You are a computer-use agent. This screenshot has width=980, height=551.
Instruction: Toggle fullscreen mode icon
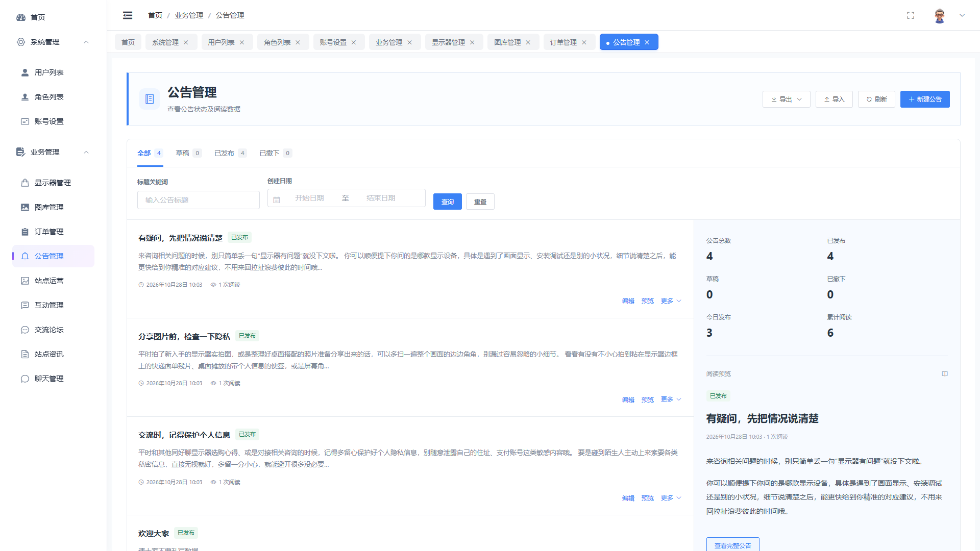coord(911,15)
